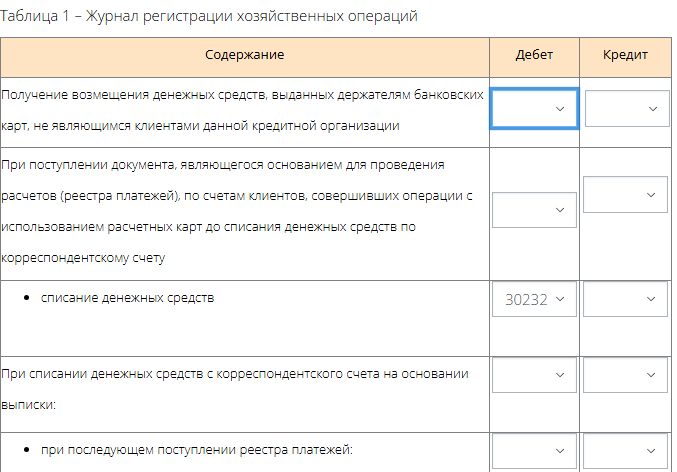Click the 'Кредит' column header

pyautogui.click(x=626, y=55)
